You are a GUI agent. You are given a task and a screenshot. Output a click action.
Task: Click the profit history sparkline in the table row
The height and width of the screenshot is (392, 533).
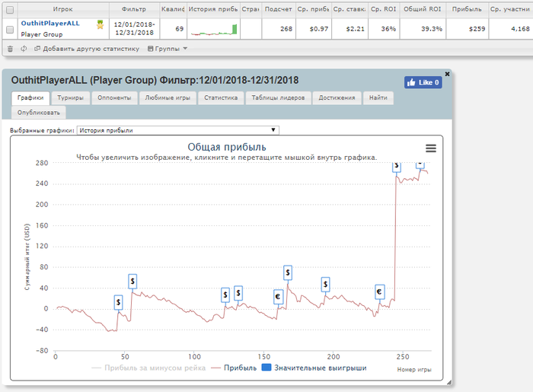(x=214, y=29)
